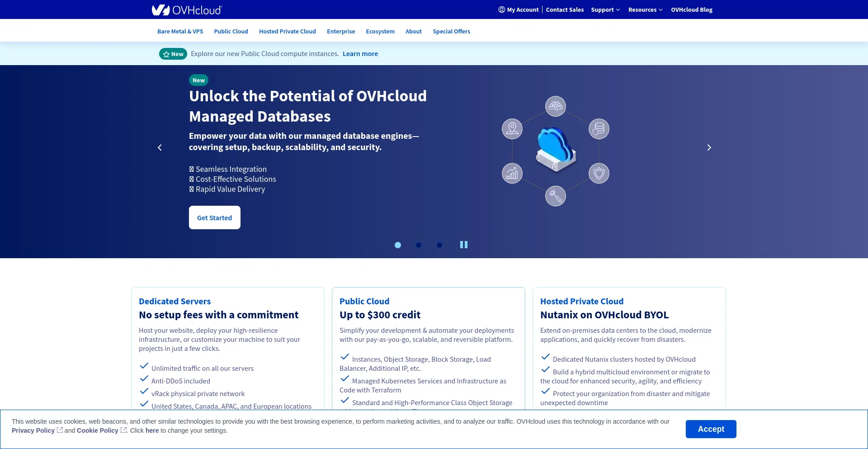Pause the carousel autoplay
868x449 pixels.
pos(464,245)
